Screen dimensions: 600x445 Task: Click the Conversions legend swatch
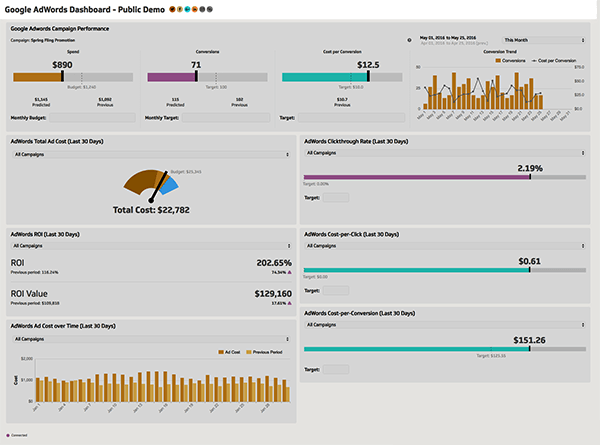(x=498, y=60)
